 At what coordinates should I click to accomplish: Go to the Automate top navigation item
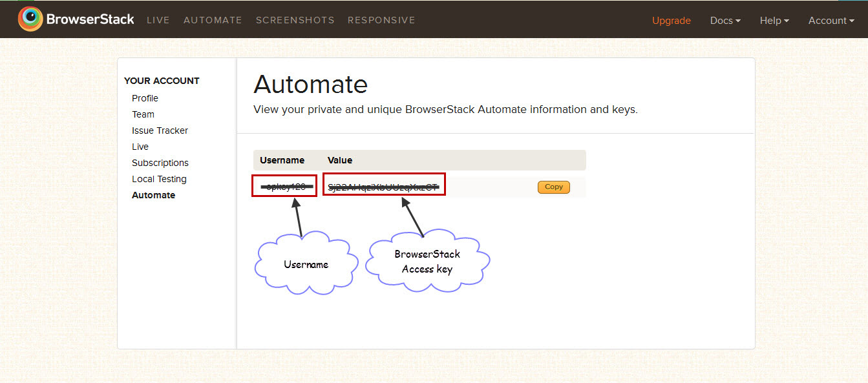pyautogui.click(x=213, y=20)
